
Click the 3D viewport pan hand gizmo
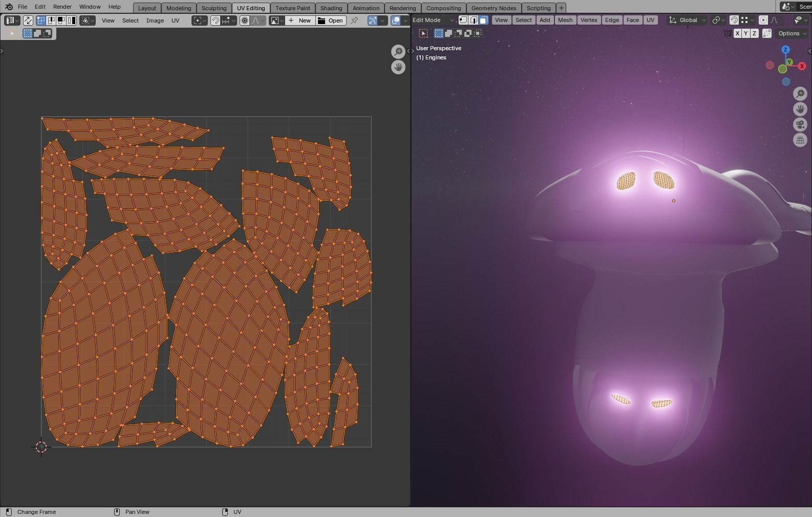[800, 109]
